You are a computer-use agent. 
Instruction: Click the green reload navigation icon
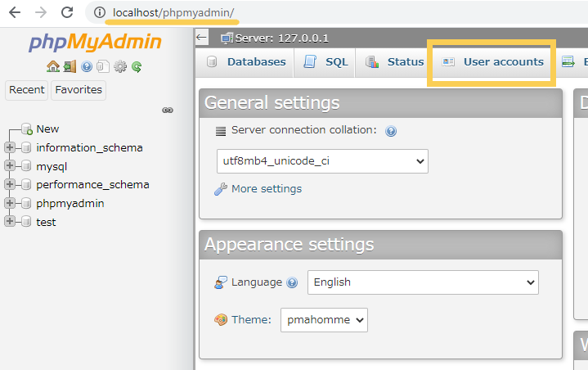pos(137,67)
